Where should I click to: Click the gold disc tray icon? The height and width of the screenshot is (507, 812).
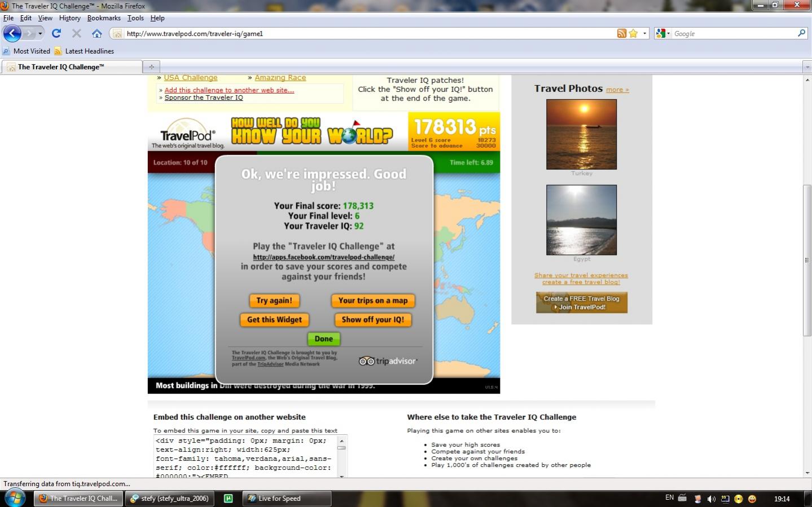coord(739,499)
